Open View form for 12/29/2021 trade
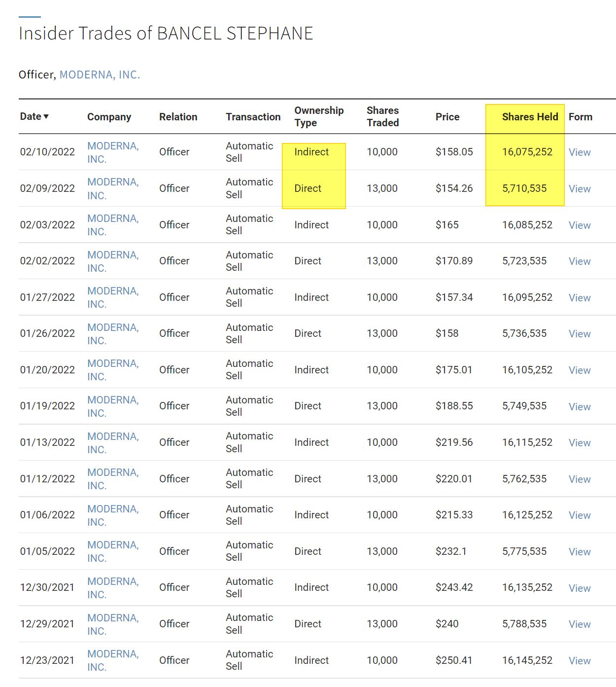616x687 pixels. tap(579, 624)
